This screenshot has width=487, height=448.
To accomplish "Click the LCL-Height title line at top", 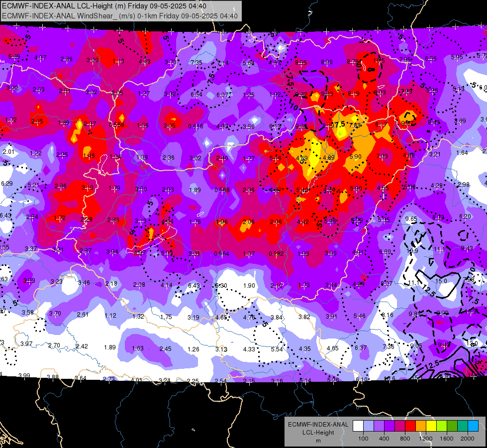I will coord(104,6).
